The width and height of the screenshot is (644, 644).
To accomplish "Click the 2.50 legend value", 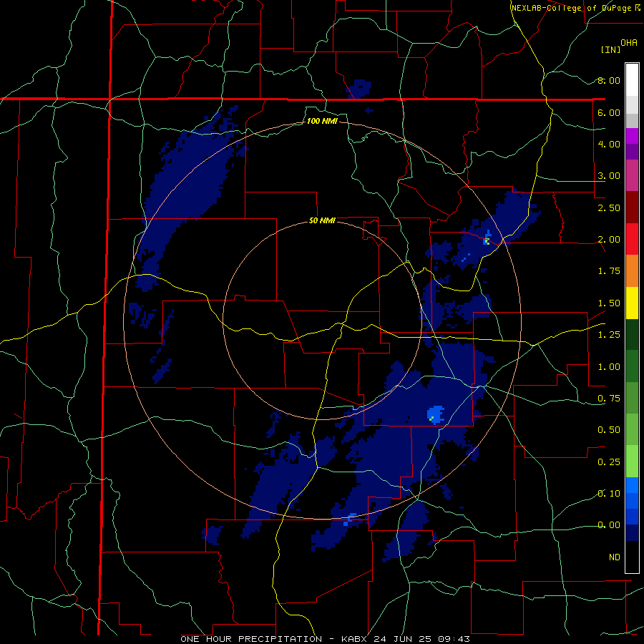I will [x=609, y=208].
